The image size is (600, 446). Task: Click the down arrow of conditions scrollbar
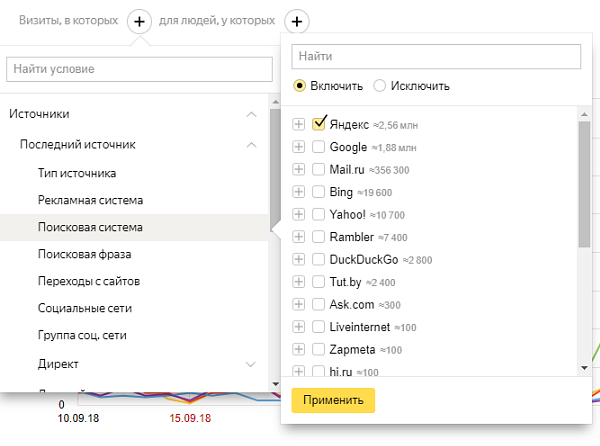pos(276,384)
